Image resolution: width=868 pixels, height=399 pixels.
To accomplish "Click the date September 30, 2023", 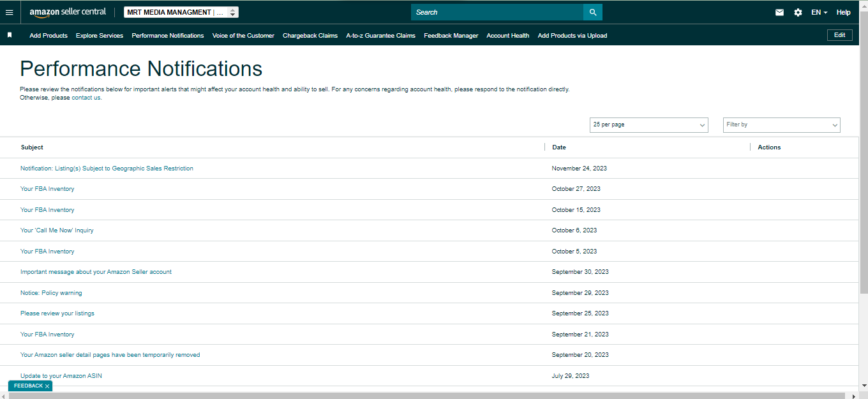I will pyautogui.click(x=580, y=272).
